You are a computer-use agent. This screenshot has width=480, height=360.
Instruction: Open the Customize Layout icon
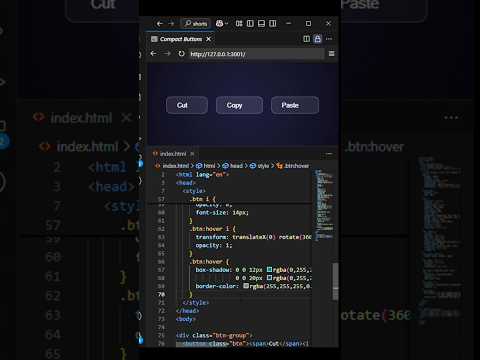tap(239, 23)
